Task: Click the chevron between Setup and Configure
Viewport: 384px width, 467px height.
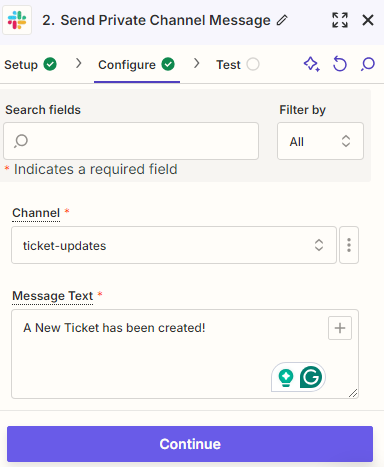Action: point(78,63)
